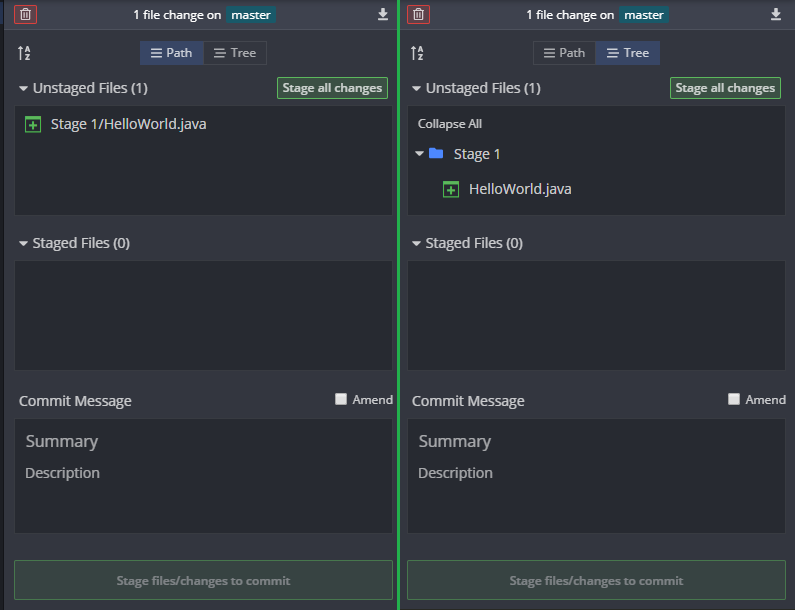Click master branch label in right panel
Image resolution: width=795 pixels, height=610 pixels.
[643, 15]
